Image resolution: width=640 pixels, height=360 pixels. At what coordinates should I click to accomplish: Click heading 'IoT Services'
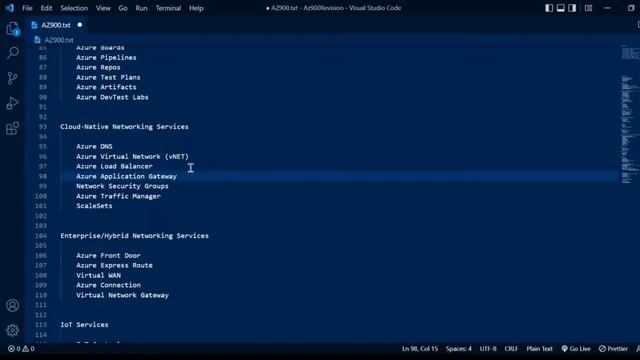[84, 324]
